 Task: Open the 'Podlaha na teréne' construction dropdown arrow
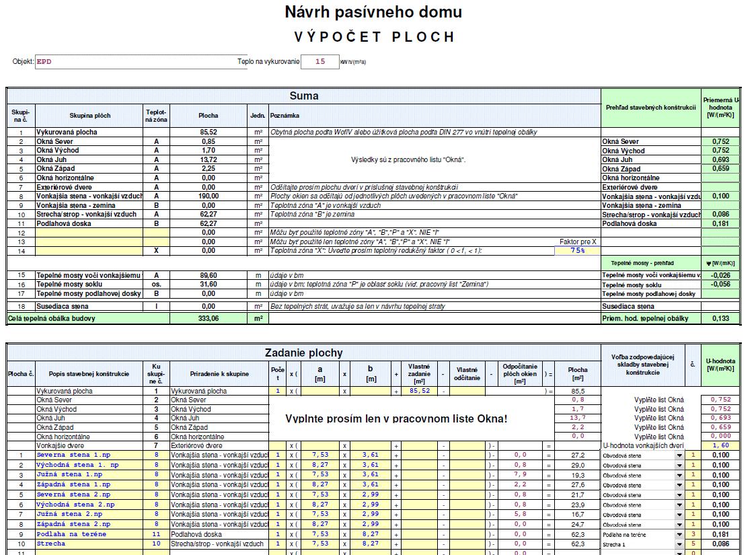click(x=679, y=535)
